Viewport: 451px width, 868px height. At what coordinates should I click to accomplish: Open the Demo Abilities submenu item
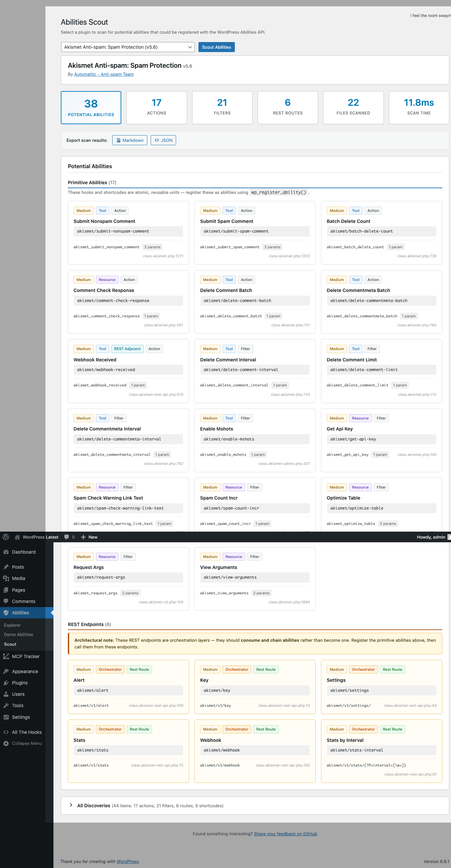(x=19, y=634)
